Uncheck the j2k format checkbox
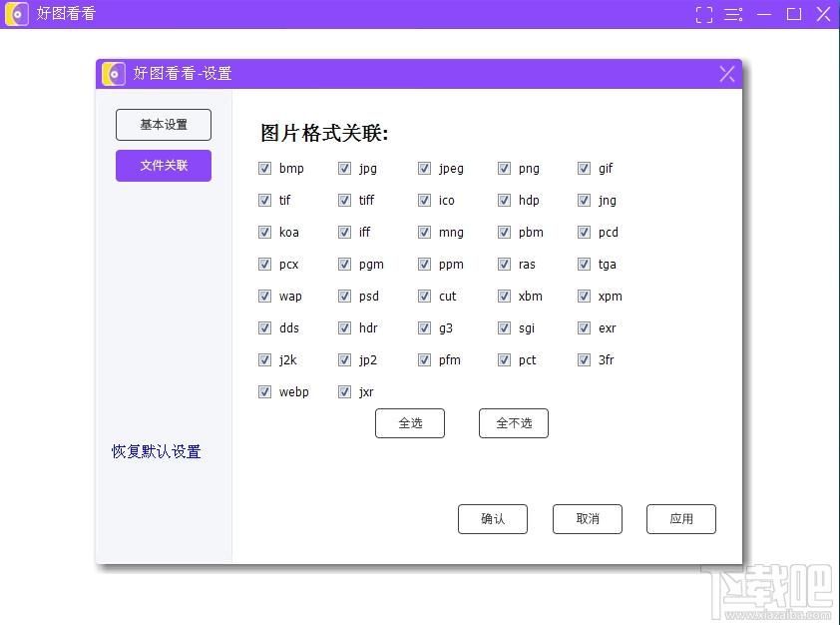 tap(264, 360)
